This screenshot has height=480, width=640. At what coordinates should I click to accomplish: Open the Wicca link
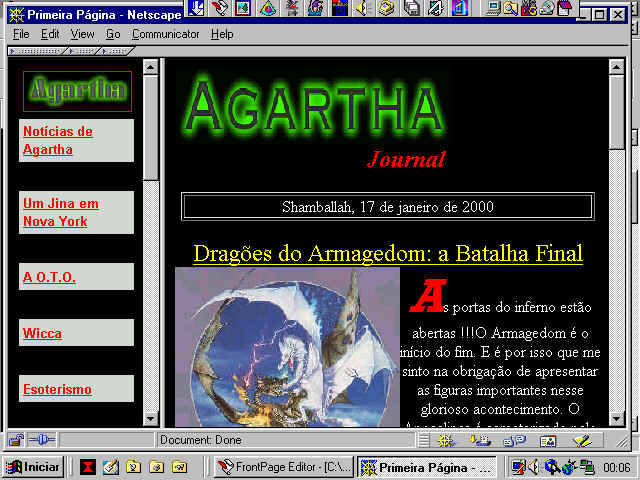click(42, 333)
